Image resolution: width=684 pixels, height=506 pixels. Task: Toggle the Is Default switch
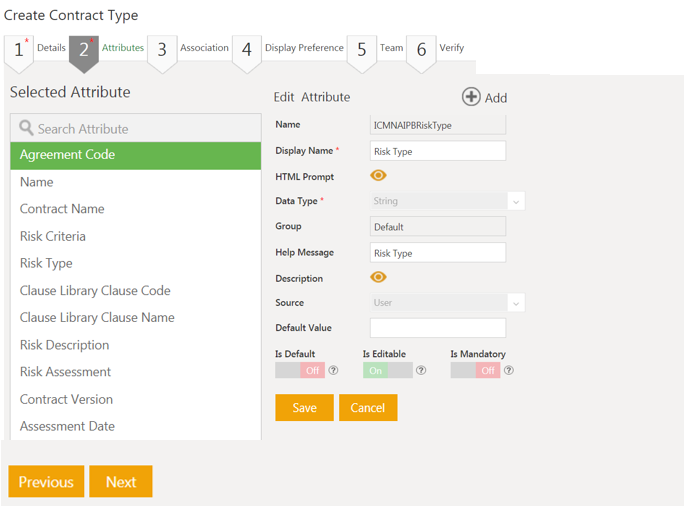tap(300, 370)
